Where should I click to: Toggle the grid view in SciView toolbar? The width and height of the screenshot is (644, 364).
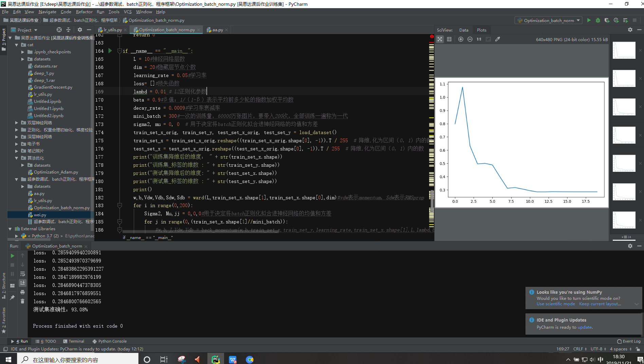[449, 39]
